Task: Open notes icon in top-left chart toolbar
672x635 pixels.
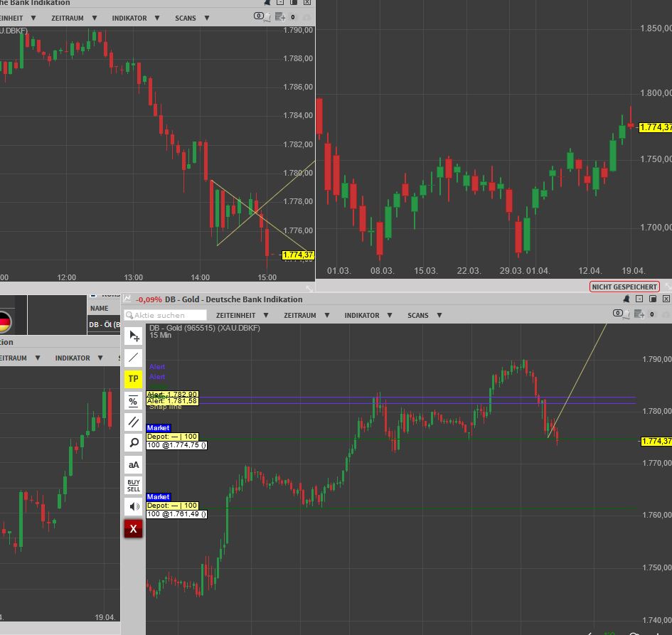Action: [x=262, y=17]
